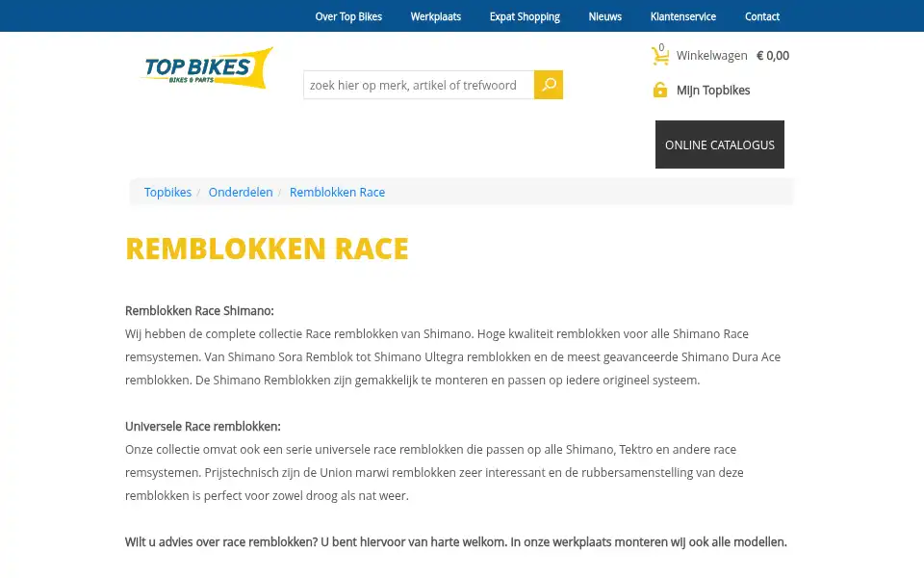The height and width of the screenshot is (578, 924).
Task: Click the magnifier search icon button
Action: coord(548,85)
